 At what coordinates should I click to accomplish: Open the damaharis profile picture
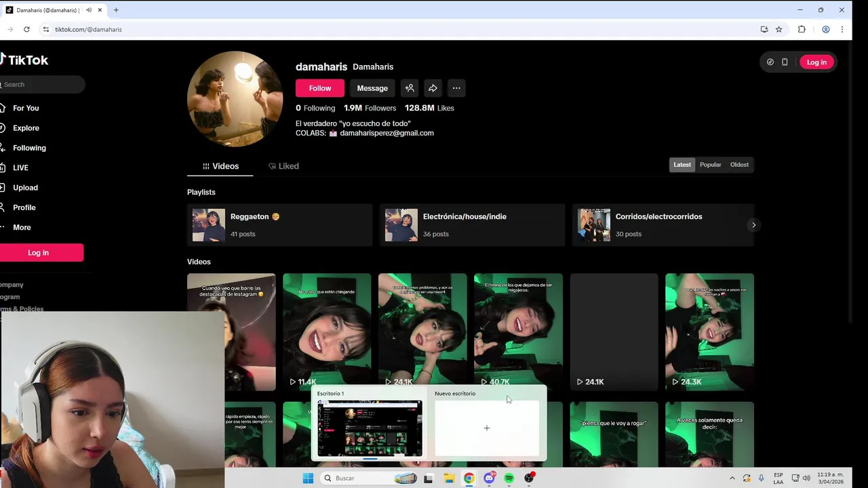coord(235,98)
